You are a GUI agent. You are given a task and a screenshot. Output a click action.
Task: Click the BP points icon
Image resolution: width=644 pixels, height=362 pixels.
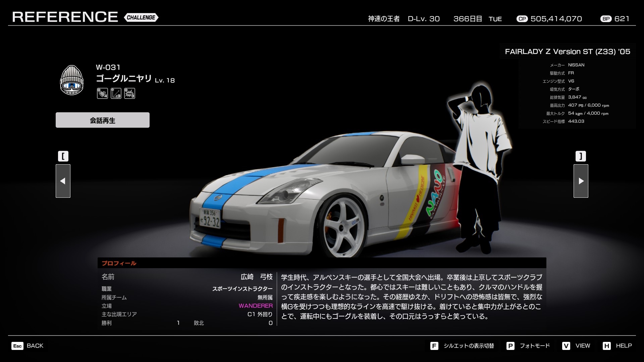tap(606, 19)
